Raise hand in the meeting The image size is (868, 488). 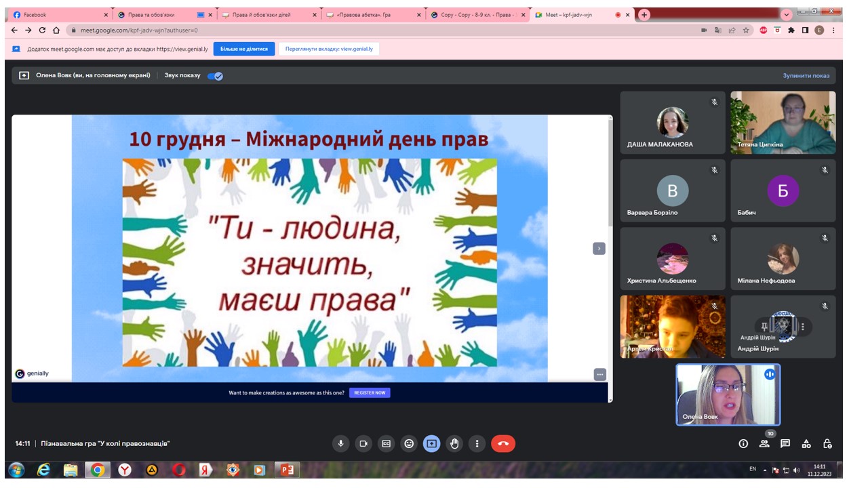click(454, 444)
